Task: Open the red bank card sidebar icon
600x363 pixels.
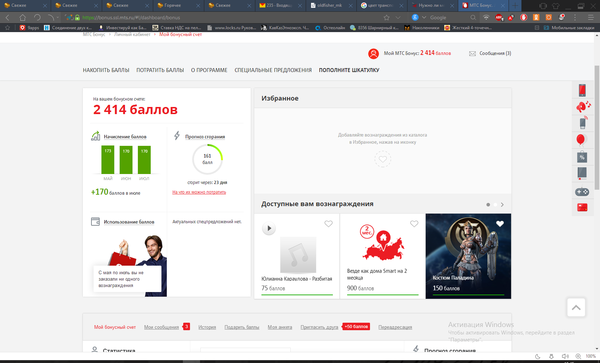Action: pyautogui.click(x=582, y=207)
